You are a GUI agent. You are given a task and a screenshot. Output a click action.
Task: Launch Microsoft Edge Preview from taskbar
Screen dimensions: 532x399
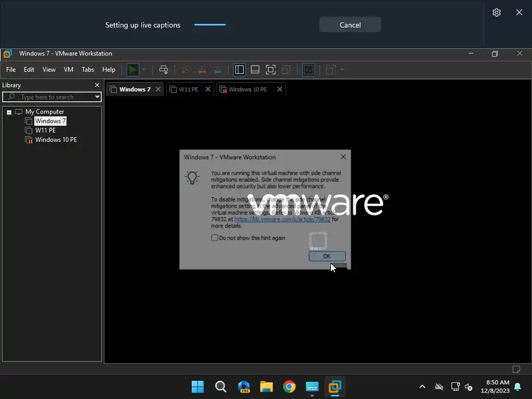(x=244, y=387)
